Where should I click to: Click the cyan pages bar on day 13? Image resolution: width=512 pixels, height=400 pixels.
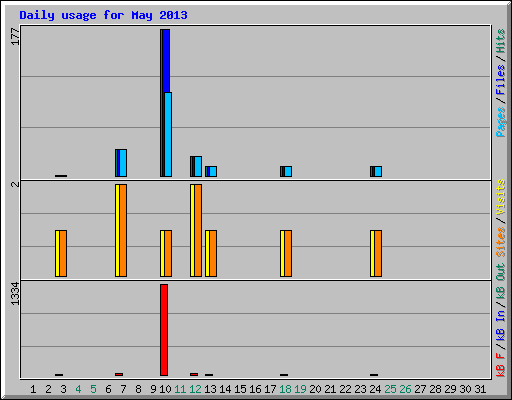[x=213, y=171]
